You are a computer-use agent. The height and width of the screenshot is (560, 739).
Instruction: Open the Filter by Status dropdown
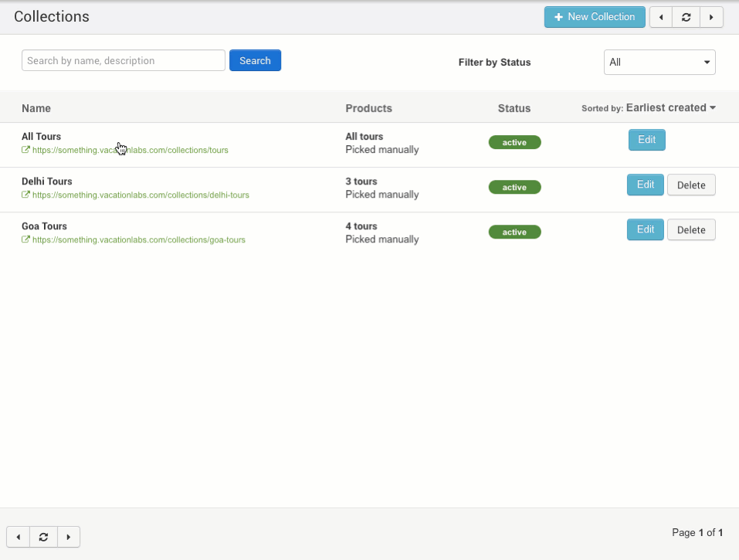659,63
